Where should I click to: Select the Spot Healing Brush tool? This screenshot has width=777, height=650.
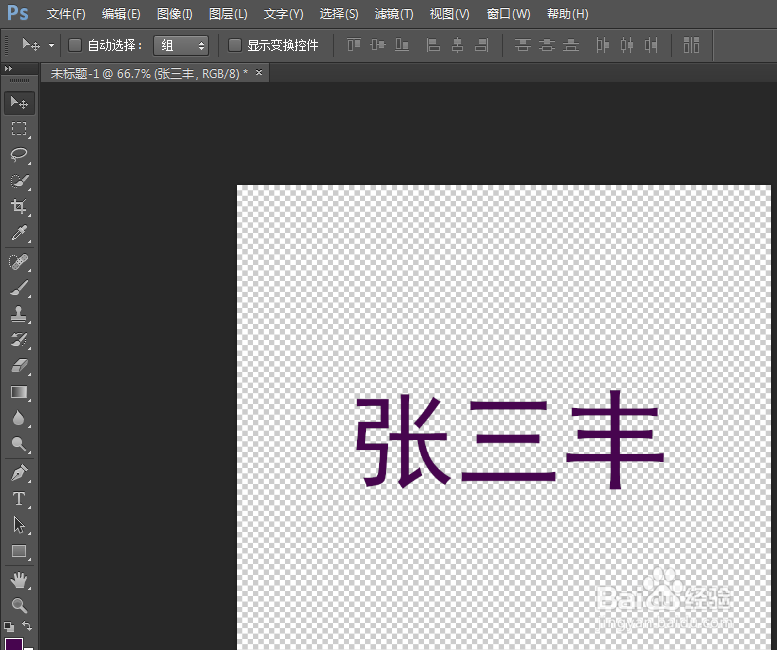(19, 262)
